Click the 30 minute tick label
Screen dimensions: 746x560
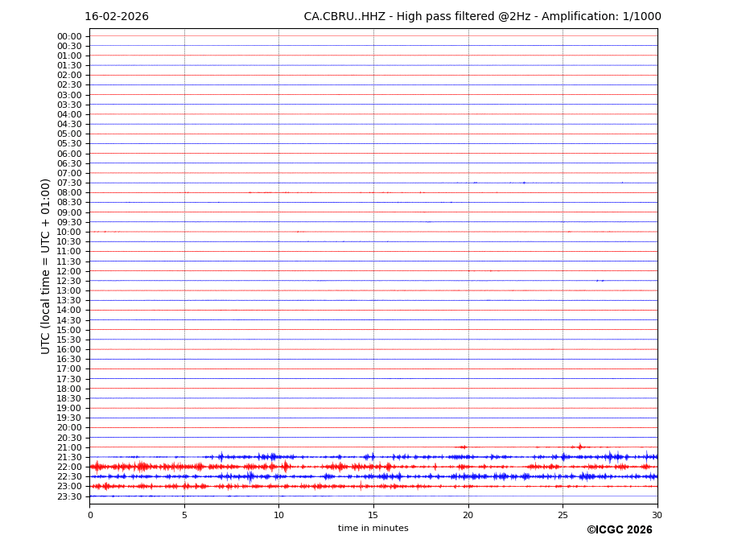click(657, 515)
